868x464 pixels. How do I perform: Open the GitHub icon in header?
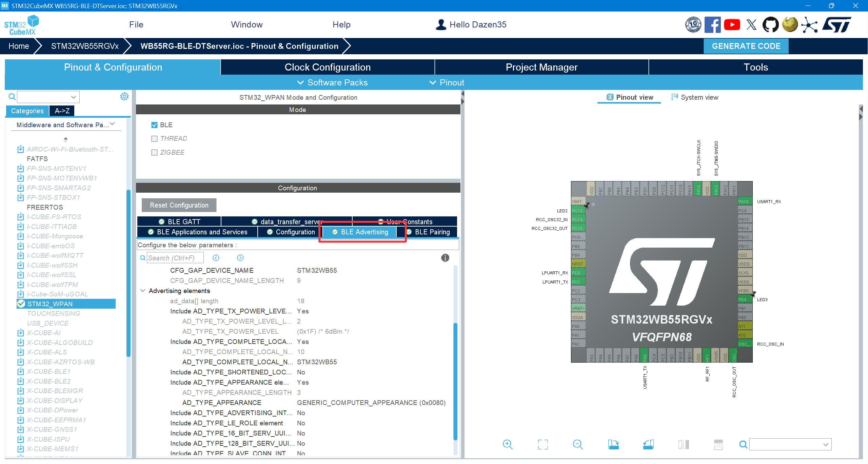tap(770, 25)
